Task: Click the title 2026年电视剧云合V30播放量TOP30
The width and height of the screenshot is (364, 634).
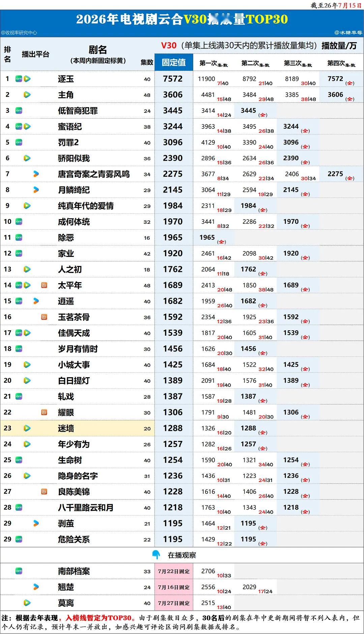Action: pos(182,19)
